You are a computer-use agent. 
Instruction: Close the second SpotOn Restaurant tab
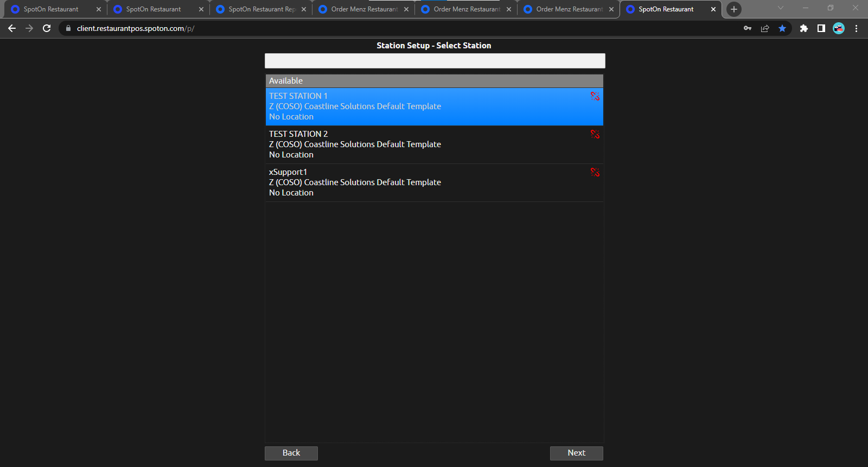[201, 9]
